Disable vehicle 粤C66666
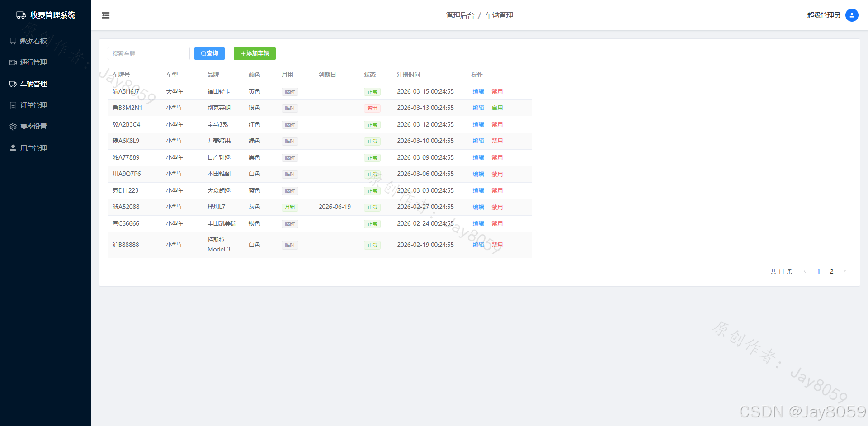The width and height of the screenshot is (868, 426). (497, 224)
